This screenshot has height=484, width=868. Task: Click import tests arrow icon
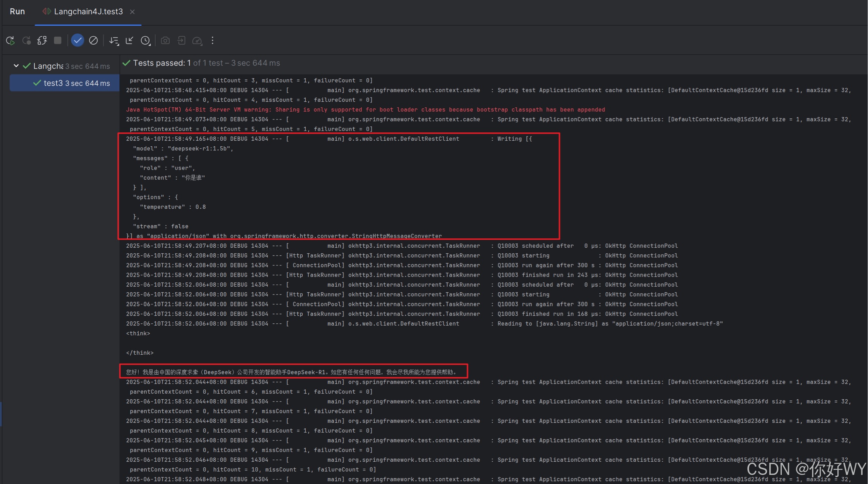181,40
